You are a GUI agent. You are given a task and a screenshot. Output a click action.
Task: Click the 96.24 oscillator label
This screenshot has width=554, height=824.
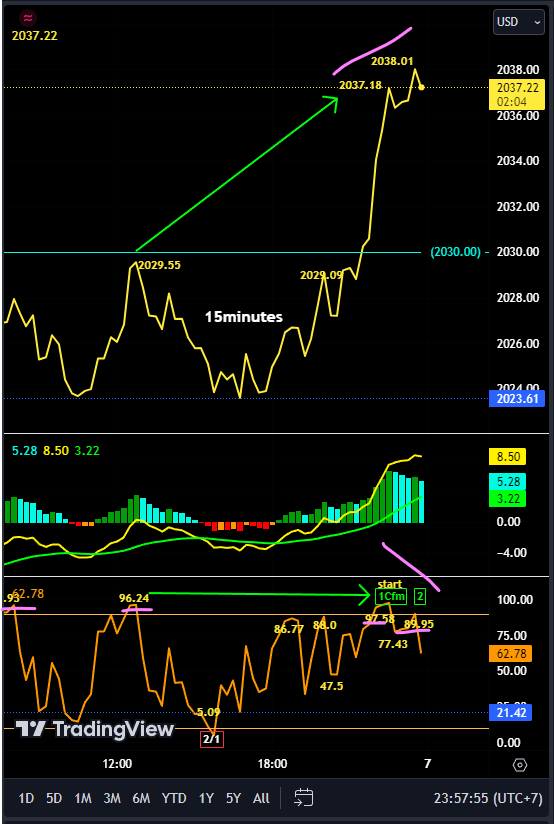[134, 598]
